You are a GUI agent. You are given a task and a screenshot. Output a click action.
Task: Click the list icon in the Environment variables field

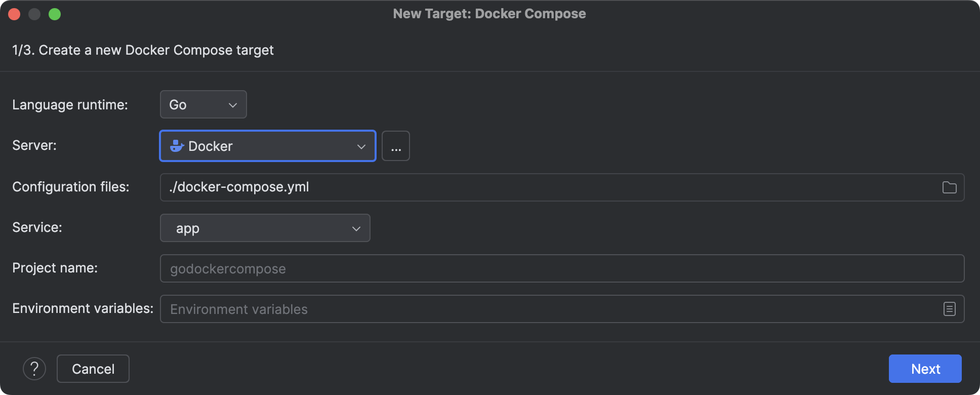click(x=949, y=309)
